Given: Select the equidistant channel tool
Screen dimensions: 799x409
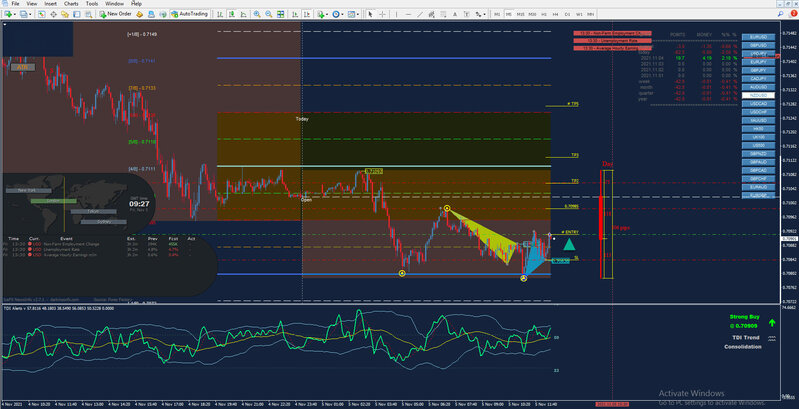Looking at the screenshot, I should tap(431, 14).
